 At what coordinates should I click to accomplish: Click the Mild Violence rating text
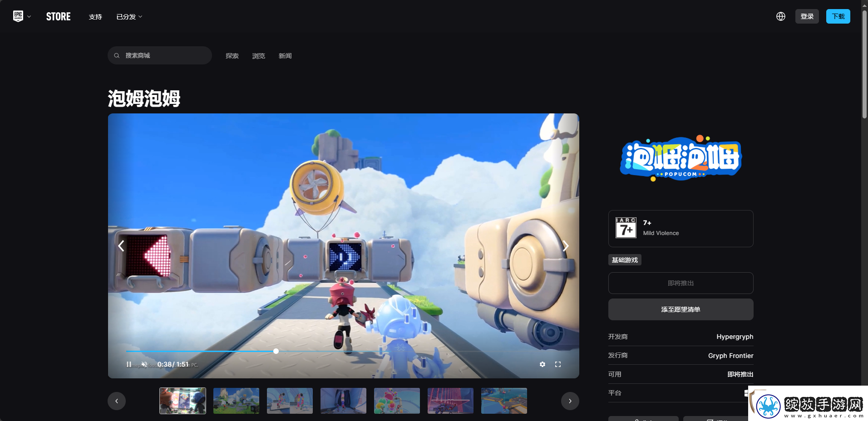click(x=661, y=233)
